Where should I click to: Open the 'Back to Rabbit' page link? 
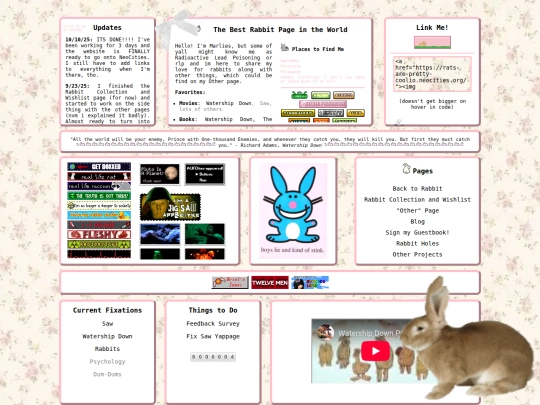click(417, 188)
